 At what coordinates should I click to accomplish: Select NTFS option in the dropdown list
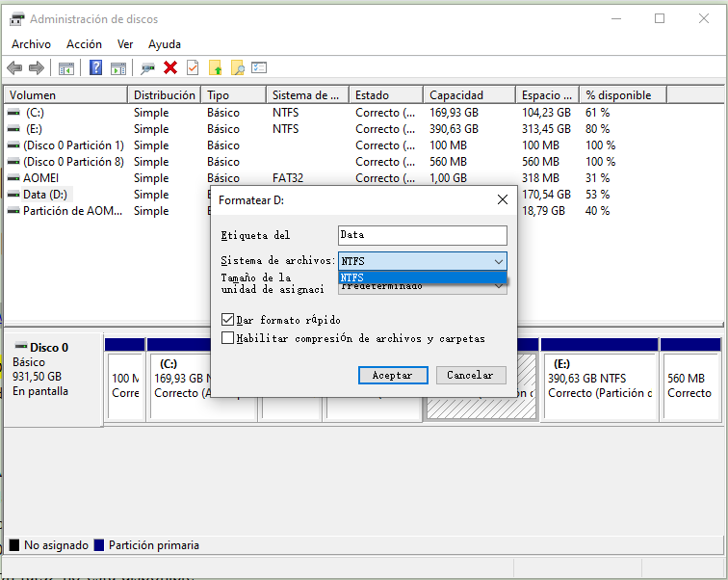[422, 277]
